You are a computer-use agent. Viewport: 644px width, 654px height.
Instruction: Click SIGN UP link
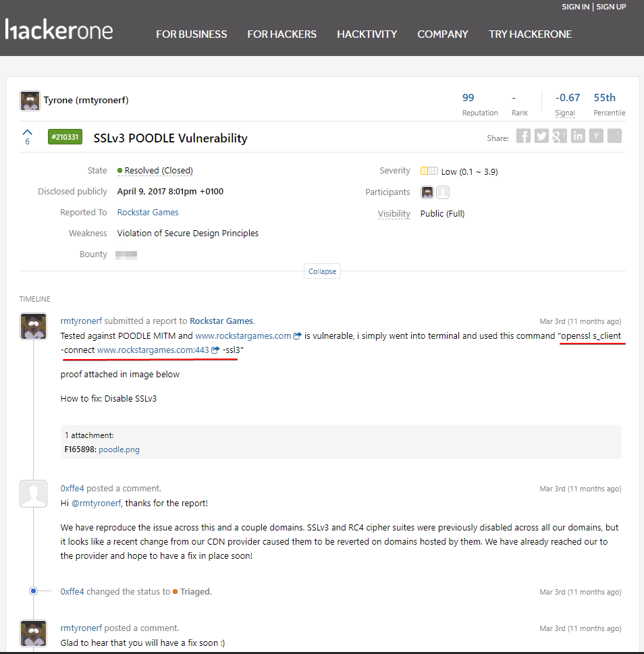(x=611, y=7)
